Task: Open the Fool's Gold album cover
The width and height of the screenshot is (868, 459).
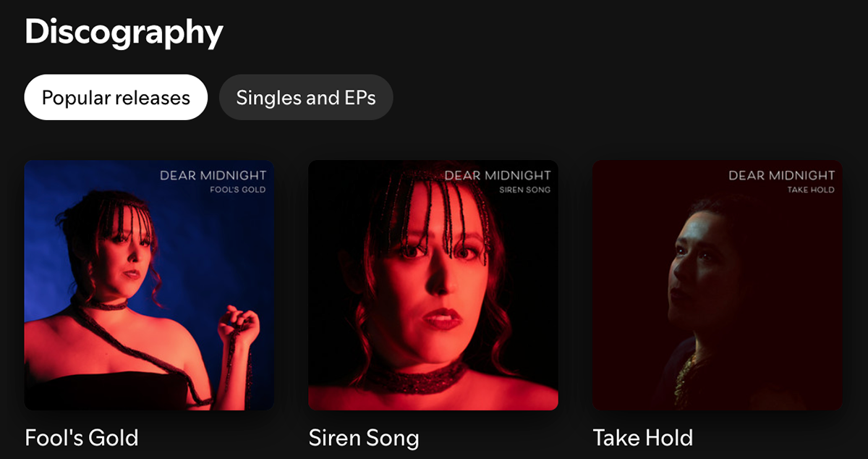Action: [x=149, y=285]
